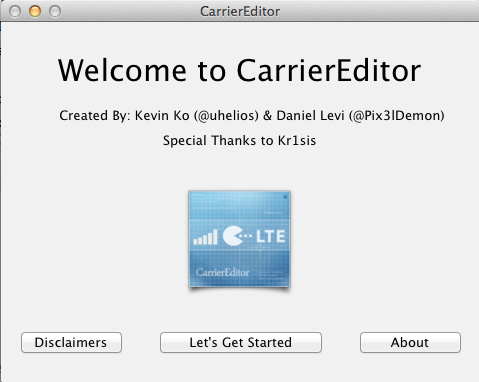
Task: Click the CarrierEditor title bar text
Action: 240,11
